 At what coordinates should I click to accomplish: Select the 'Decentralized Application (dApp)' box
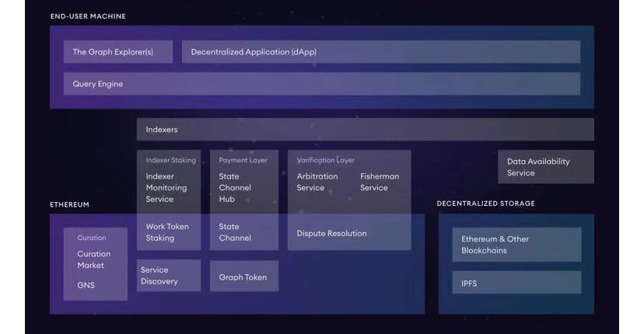[x=381, y=52]
